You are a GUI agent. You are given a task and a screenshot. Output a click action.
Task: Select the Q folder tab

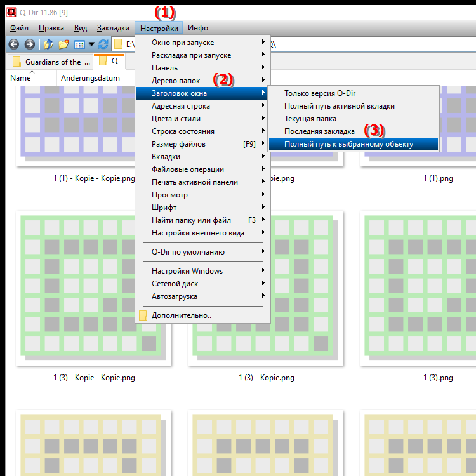tap(109, 62)
